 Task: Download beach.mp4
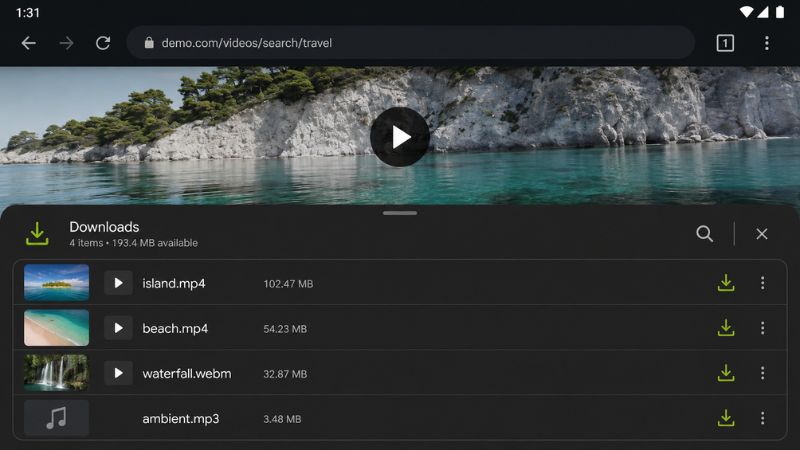[x=726, y=328]
